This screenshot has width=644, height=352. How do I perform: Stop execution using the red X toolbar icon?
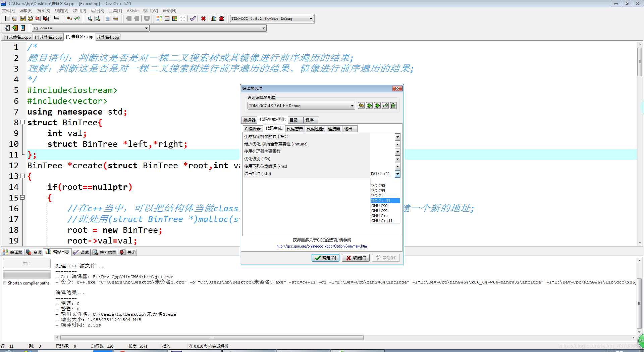[x=203, y=18]
